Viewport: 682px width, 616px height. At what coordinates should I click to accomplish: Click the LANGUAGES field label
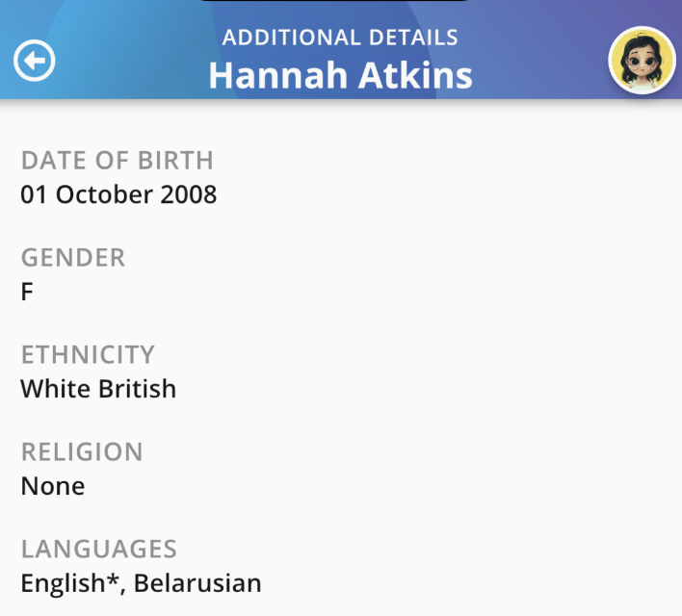coord(98,550)
